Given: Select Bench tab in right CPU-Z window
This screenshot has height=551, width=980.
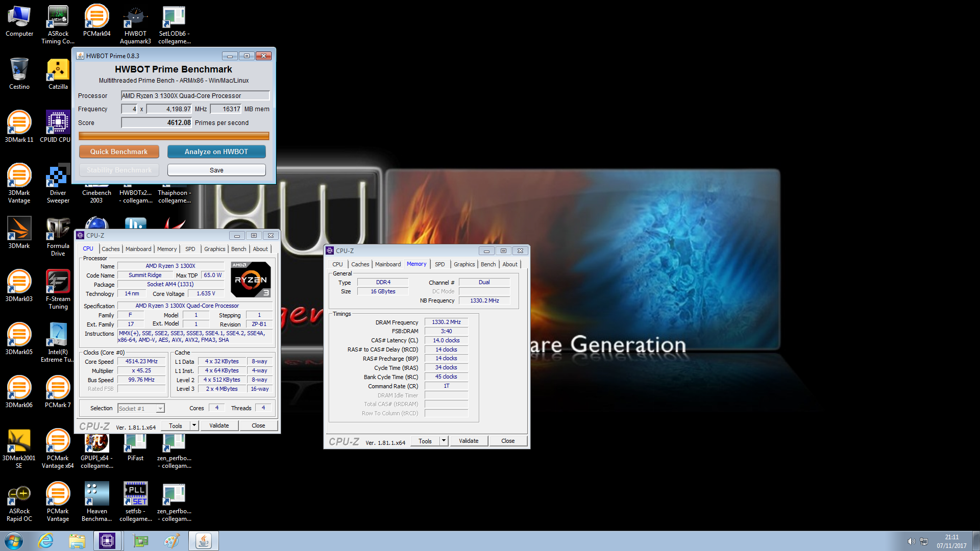Looking at the screenshot, I should [x=488, y=264].
